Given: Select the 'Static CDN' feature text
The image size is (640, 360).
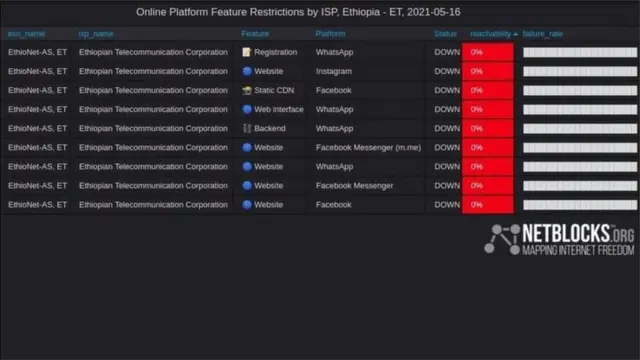Looking at the screenshot, I should pyautogui.click(x=274, y=91).
